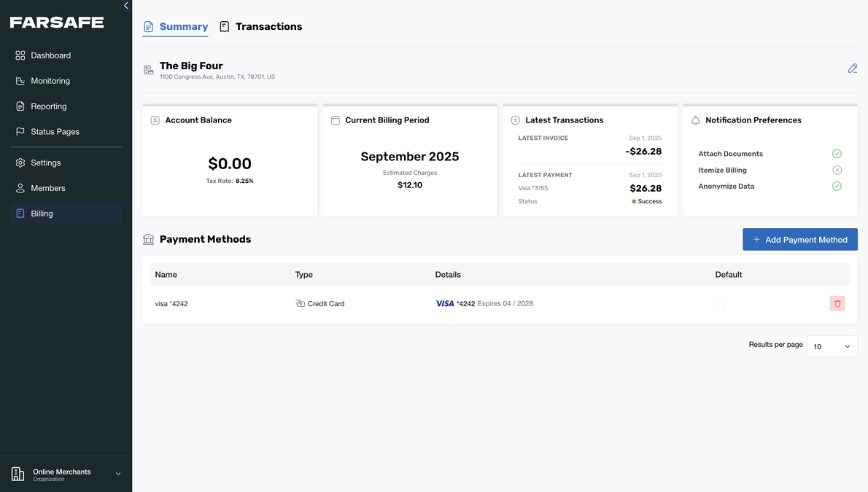
Task: Collapse the sidebar with the chevron
Action: [x=125, y=5]
